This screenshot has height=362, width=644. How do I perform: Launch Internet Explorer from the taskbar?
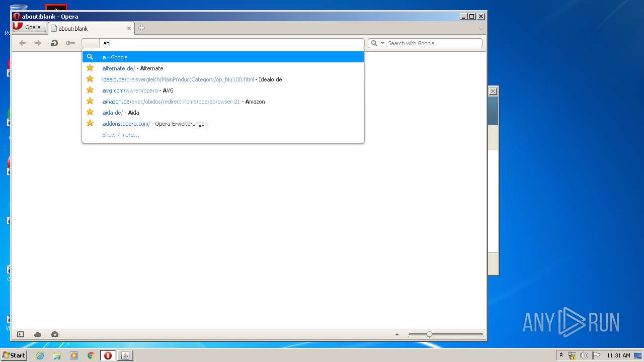click(x=40, y=355)
